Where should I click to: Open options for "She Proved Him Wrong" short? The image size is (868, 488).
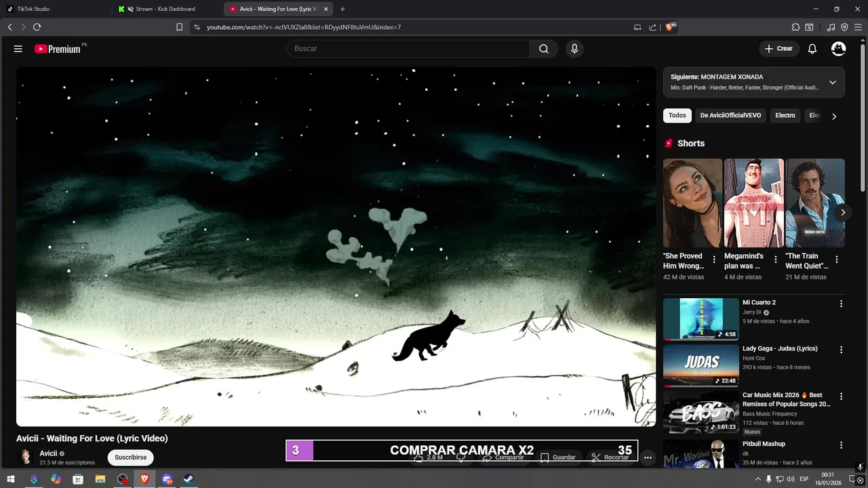click(x=714, y=259)
